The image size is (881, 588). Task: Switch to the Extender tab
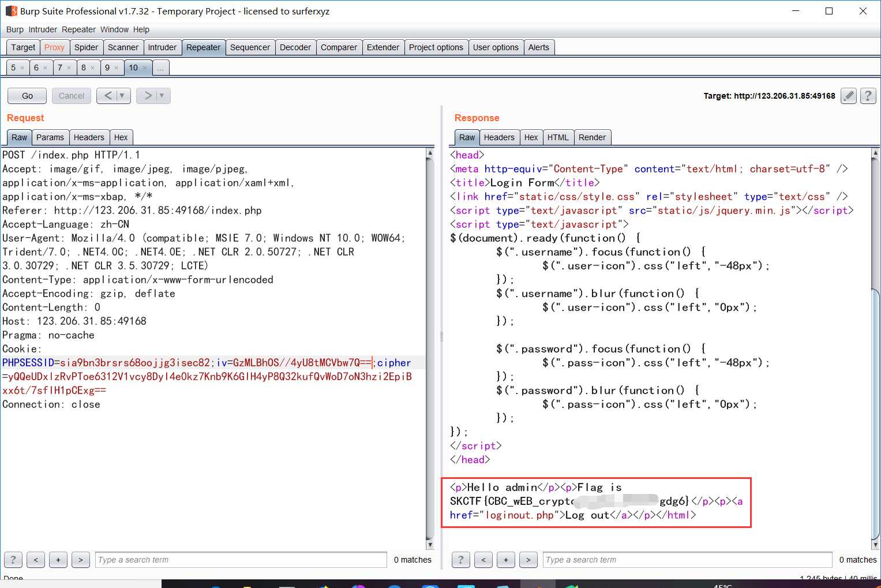[383, 47]
